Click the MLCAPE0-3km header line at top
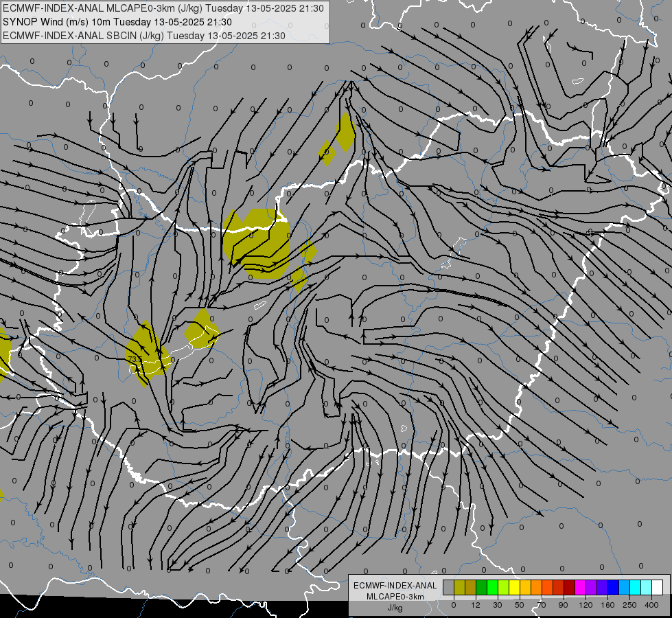Screen dimensions: 672x618 click(x=163, y=8)
